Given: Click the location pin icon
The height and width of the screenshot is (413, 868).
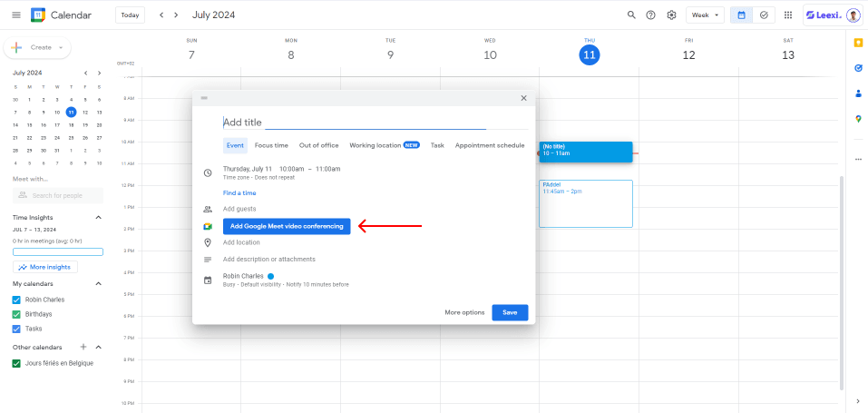Looking at the screenshot, I should (x=208, y=243).
